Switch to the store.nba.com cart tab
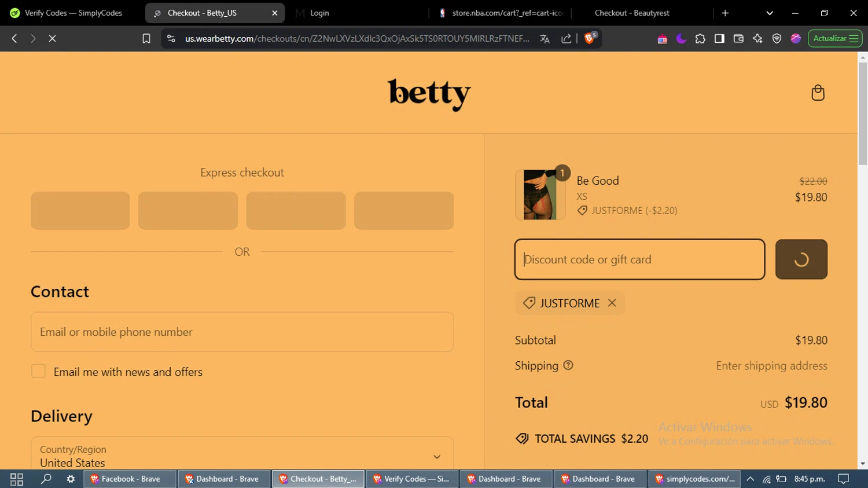Screen dimensions: 868x488 point(501,13)
